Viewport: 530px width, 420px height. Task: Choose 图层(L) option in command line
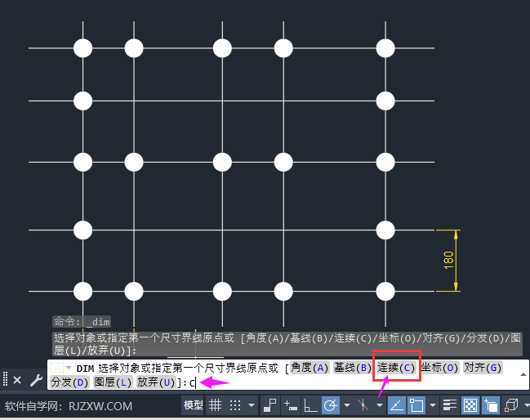coord(113,382)
